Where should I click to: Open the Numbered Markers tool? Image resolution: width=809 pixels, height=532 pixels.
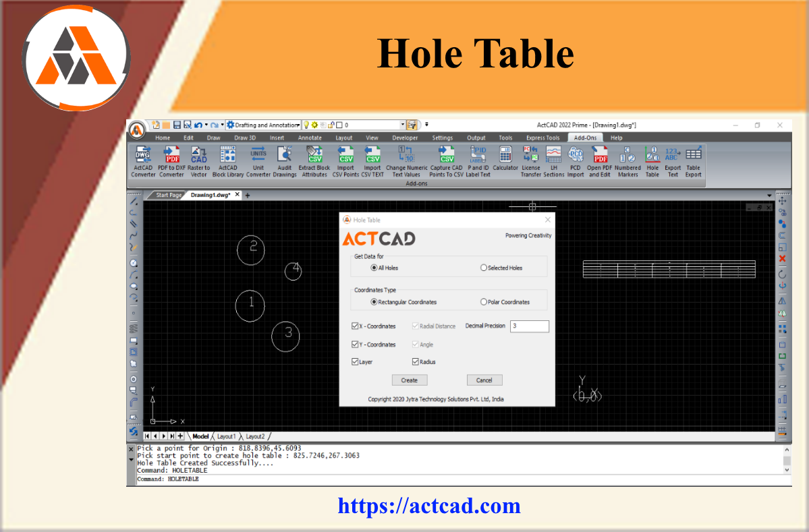click(x=627, y=162)
